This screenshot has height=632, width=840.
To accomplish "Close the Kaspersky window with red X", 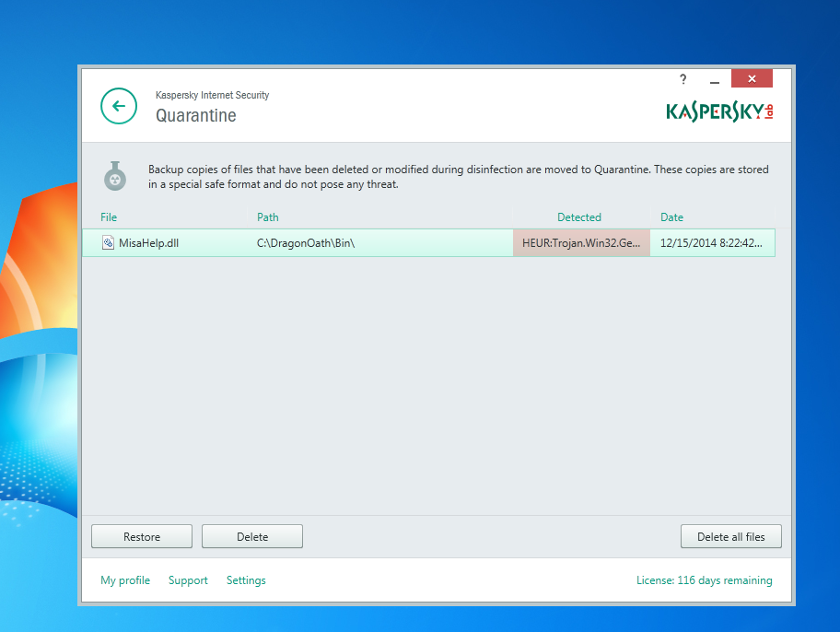I will [x=752, y=78].
